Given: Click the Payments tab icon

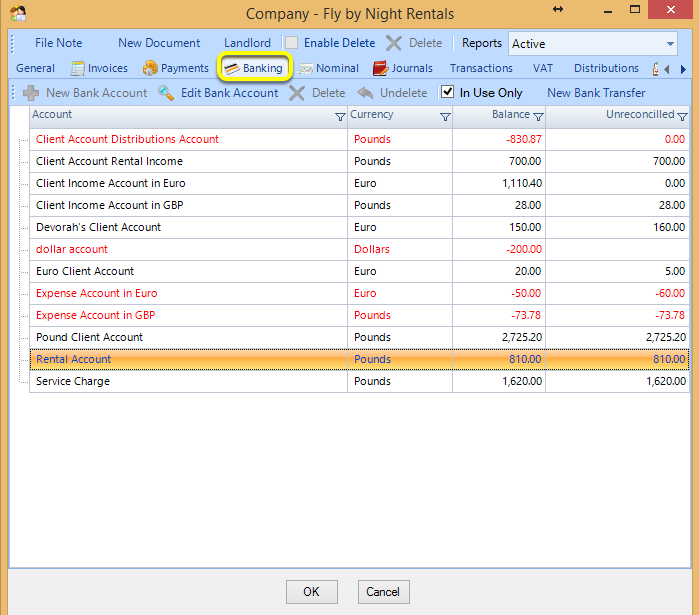Looking at the screenshot, I should [150, 68].
